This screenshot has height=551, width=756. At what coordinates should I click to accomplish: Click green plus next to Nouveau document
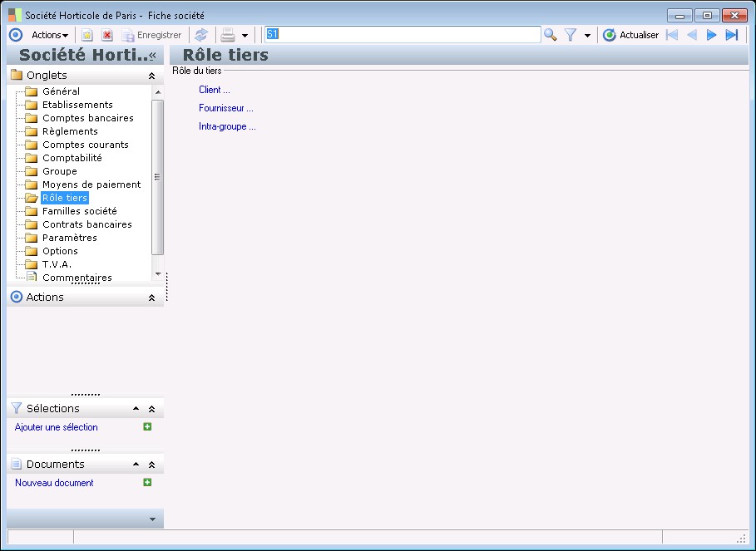[x=147, y=482]
